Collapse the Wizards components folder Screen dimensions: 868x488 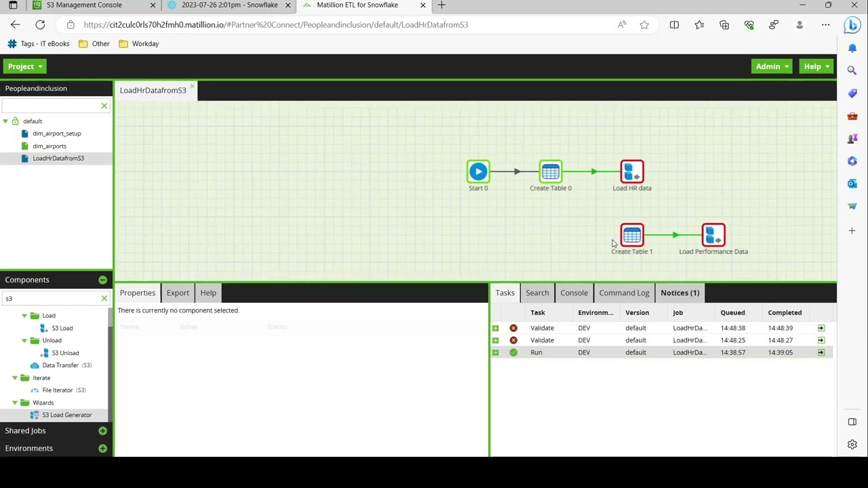[15, 403]
